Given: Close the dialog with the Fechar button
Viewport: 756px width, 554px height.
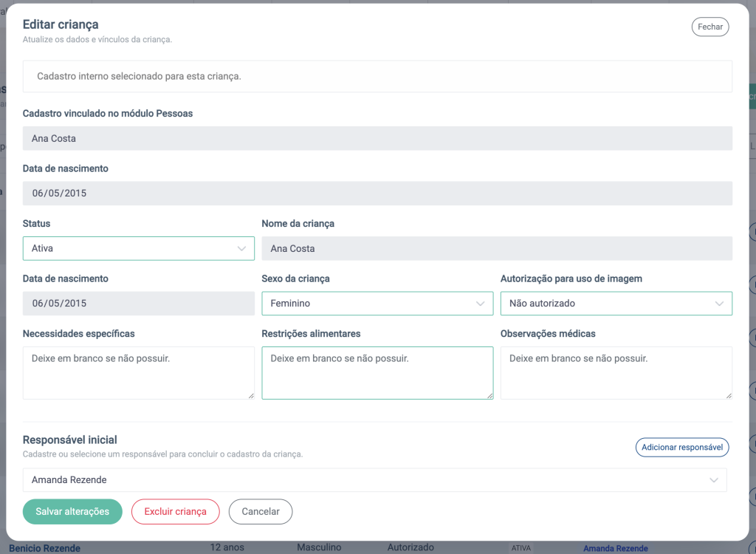Looking at the screenshot, I should pos(709,27).
